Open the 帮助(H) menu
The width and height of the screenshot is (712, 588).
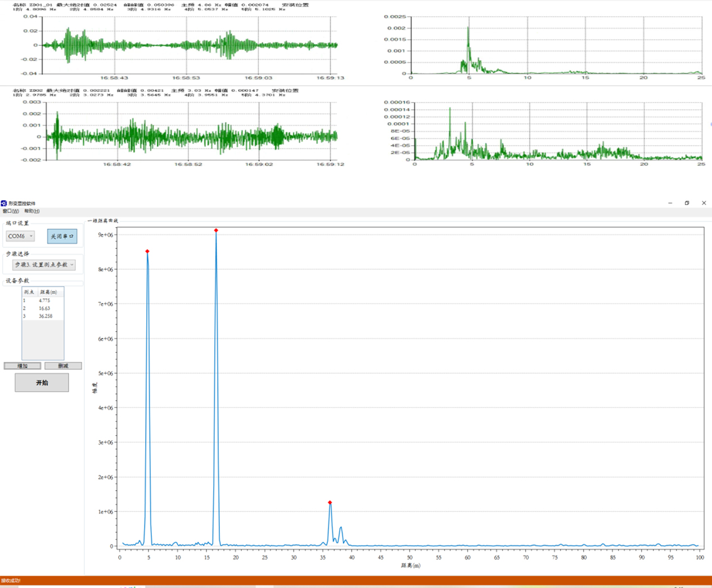tap(31, 211)
